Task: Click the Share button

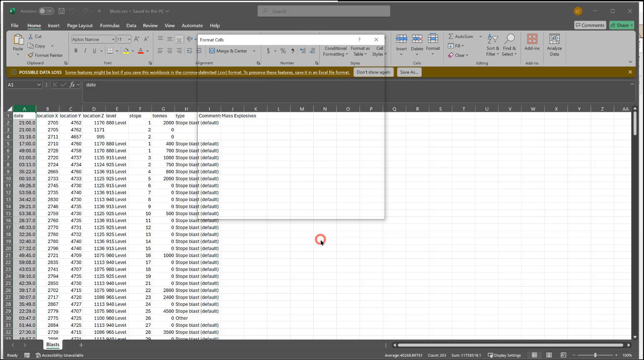Action: pos(622,25)
